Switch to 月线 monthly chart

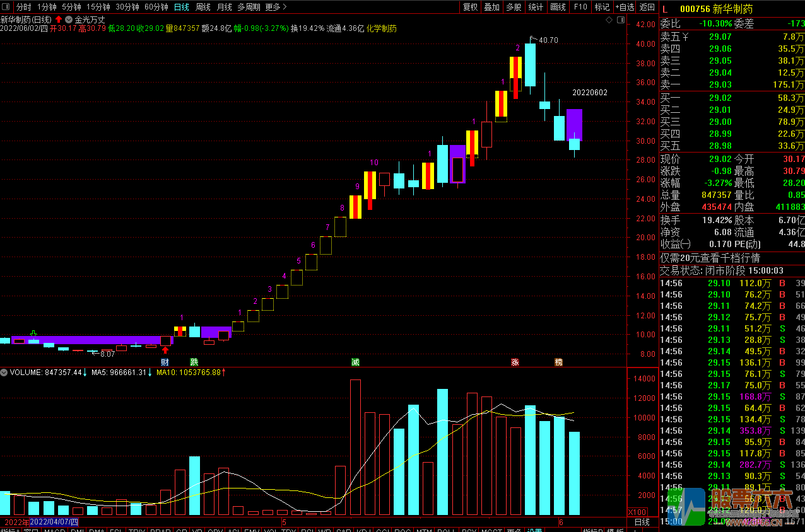click(x=224, y=7)
